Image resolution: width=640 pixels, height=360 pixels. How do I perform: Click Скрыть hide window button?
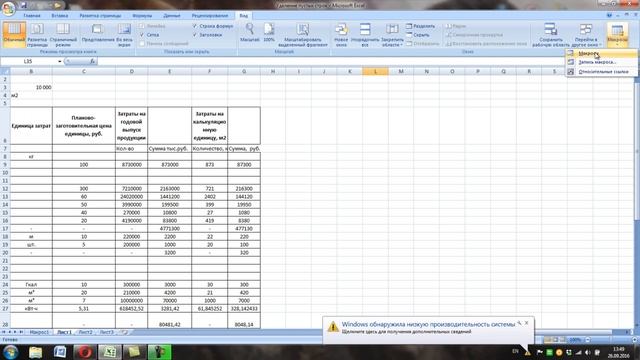418,35
